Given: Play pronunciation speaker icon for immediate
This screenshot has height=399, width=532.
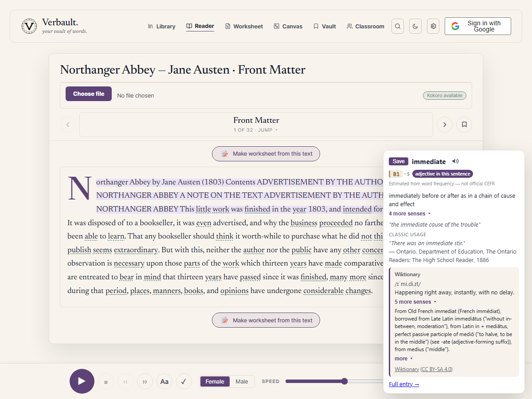Looking at the screenshot, I should 455,161.
